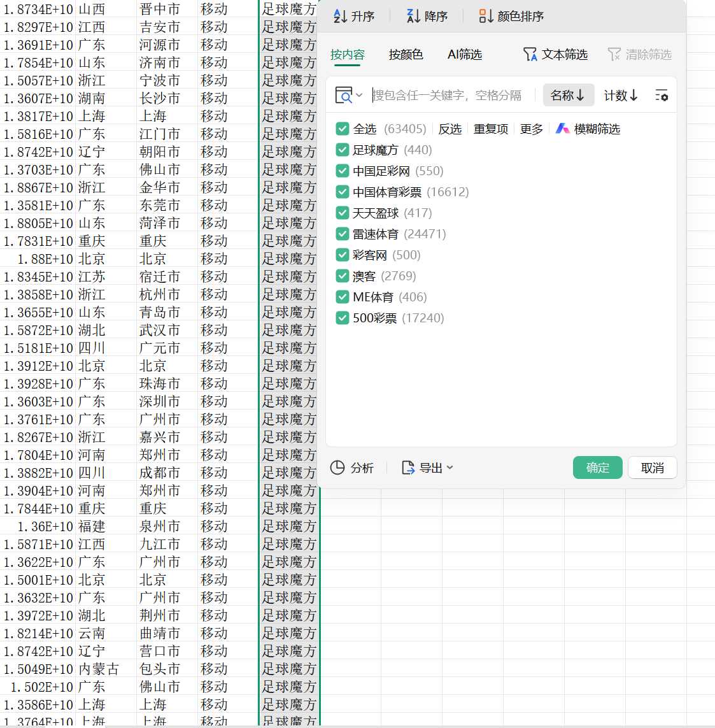715x728 pixels.
Task: Uncheck 天天盈球 (417) checkbox
Action: click(x=343, y=213)
